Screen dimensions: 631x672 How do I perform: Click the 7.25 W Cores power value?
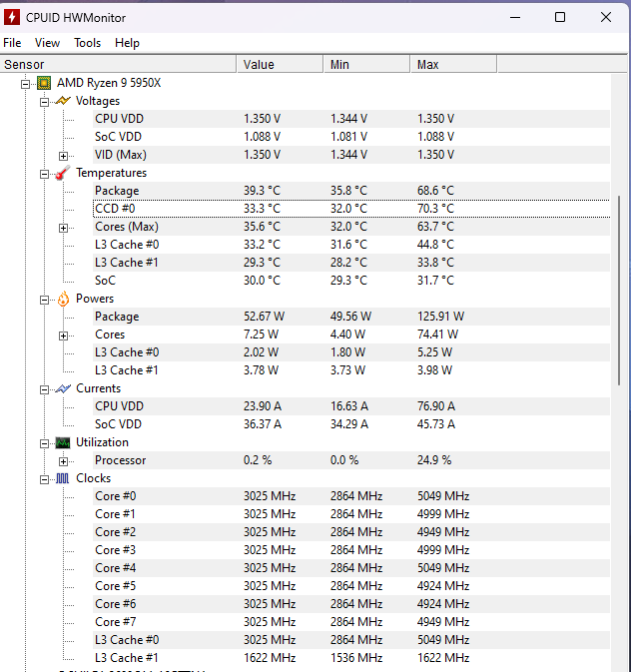point(261,335)
